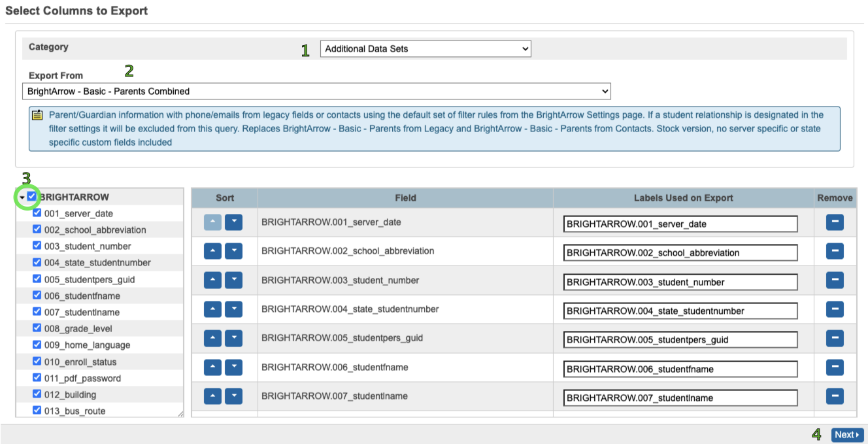Uncheck 001_server_date checkbox
Viewport: 868px width, 444px height.
click(37, 213)
